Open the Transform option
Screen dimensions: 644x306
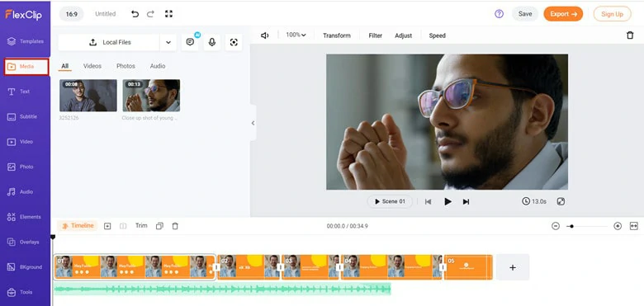[x=337, y=35]
